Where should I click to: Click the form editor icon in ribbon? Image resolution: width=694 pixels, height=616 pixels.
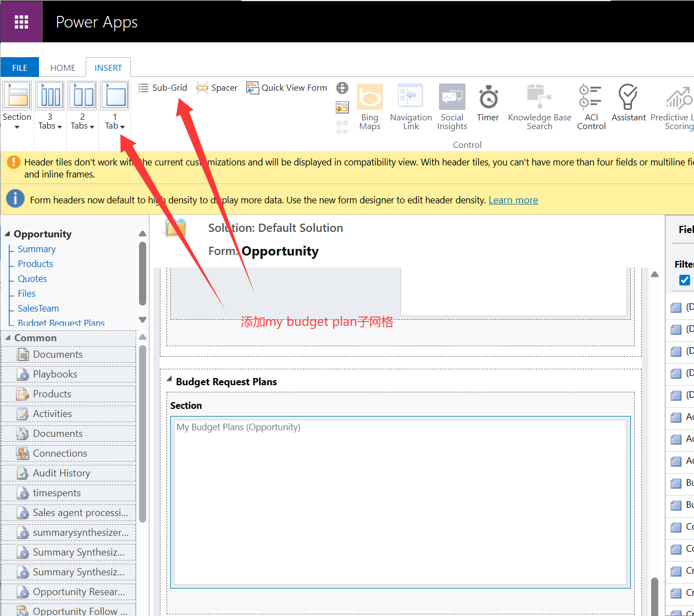point(342,107)
